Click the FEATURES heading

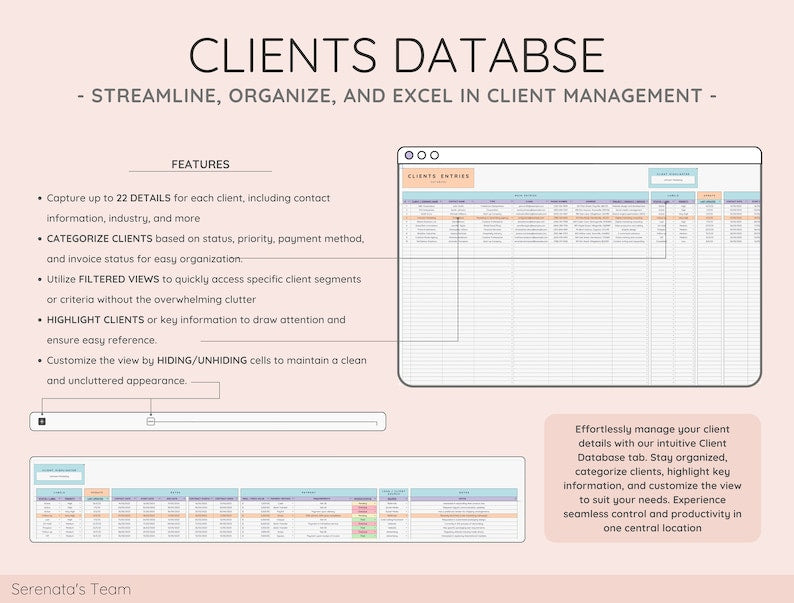(201, 164)
